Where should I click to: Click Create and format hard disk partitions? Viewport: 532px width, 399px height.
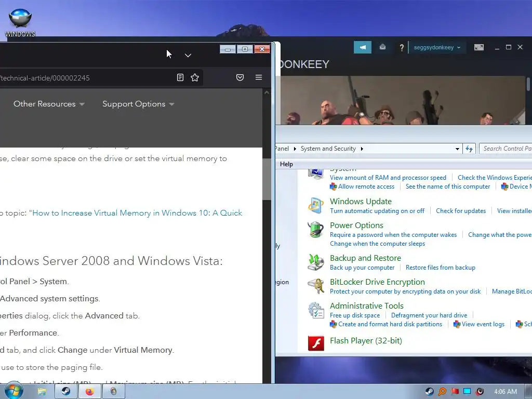(390, 324)
